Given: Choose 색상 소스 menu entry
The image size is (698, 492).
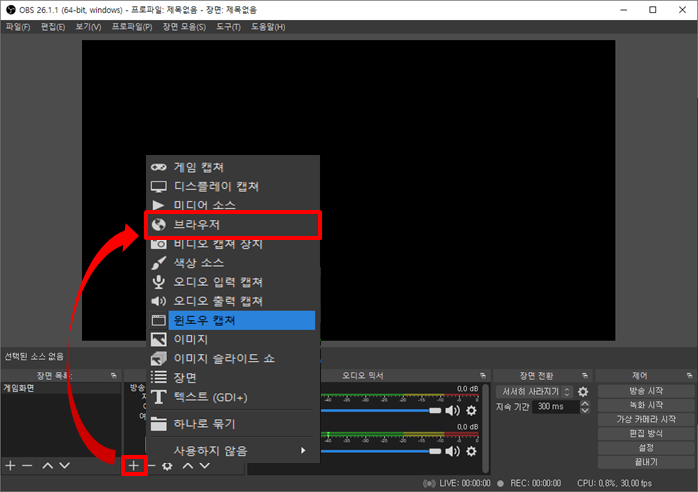Looking at the screenshot, I should tap(233, 263).
